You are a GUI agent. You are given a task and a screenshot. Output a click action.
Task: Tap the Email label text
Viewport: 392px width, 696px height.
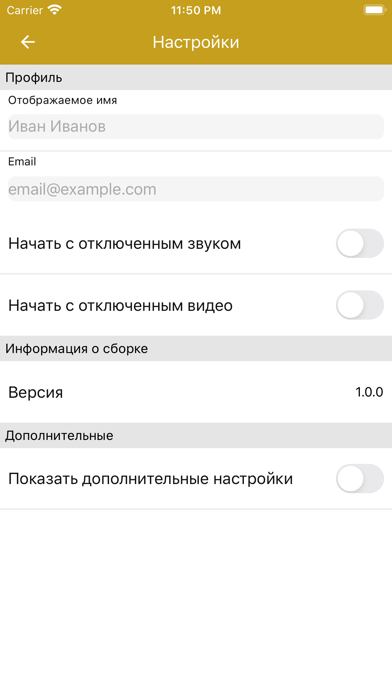point(22,162)
